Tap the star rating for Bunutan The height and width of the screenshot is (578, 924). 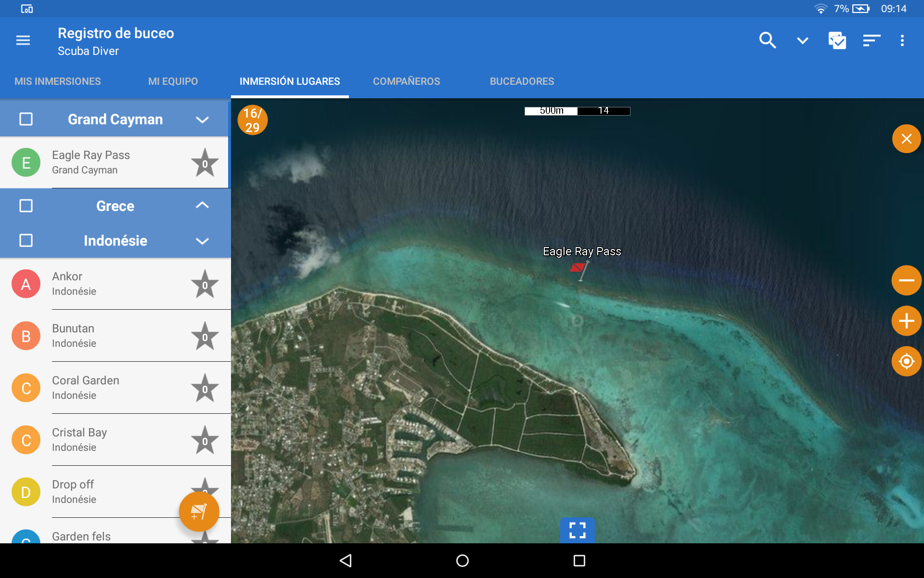pos(205,336)
